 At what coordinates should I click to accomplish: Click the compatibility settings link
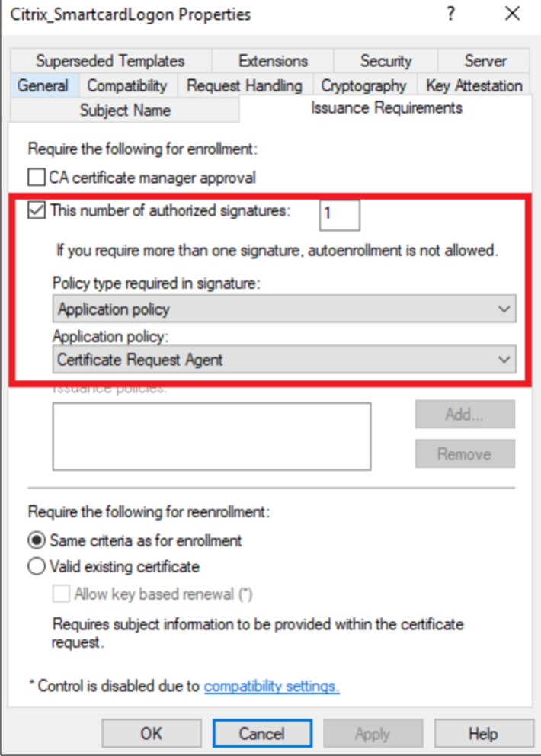pyautogui.click(x=271, y=686)
